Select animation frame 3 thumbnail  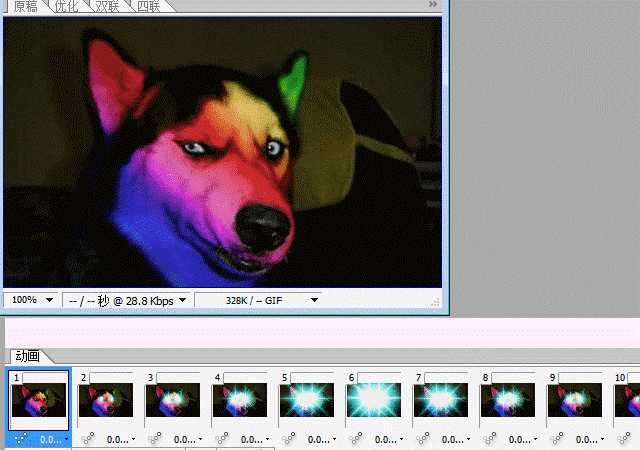(173, 400)
